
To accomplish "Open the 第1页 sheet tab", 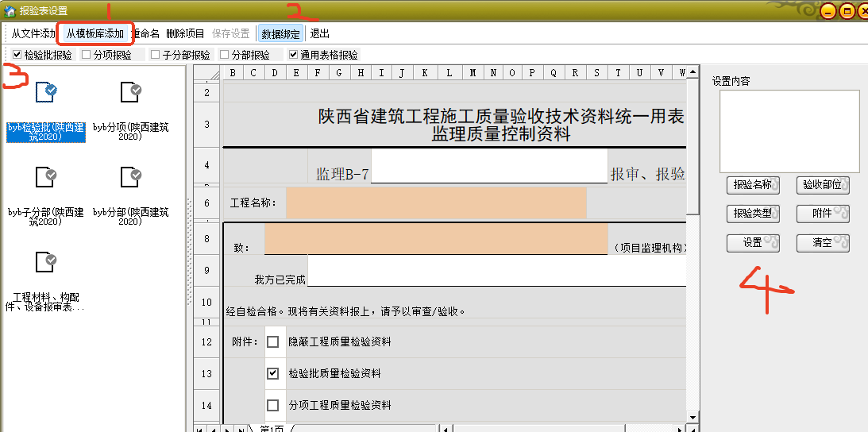I will tap(272, 430).
